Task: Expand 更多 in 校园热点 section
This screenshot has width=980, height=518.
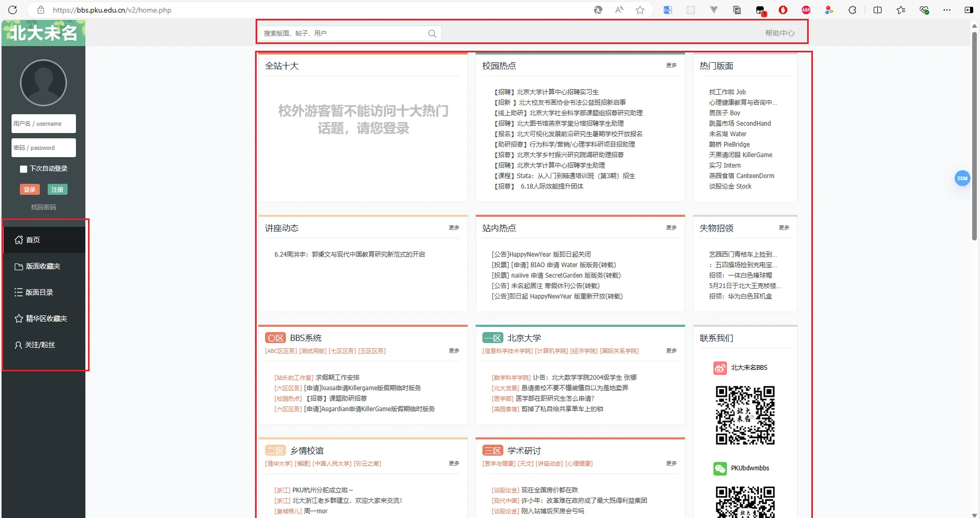Action: tap(671, 65)
